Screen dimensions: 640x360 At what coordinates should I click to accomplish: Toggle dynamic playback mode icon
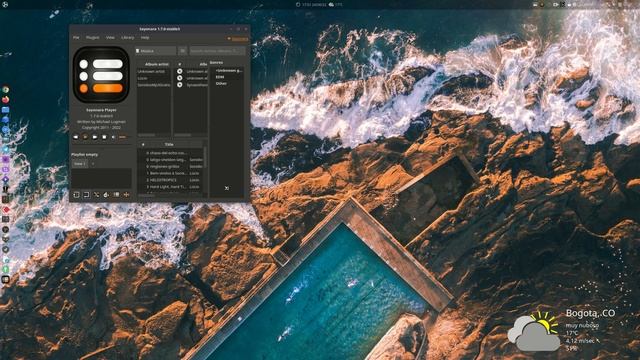[x=106, y=195]
